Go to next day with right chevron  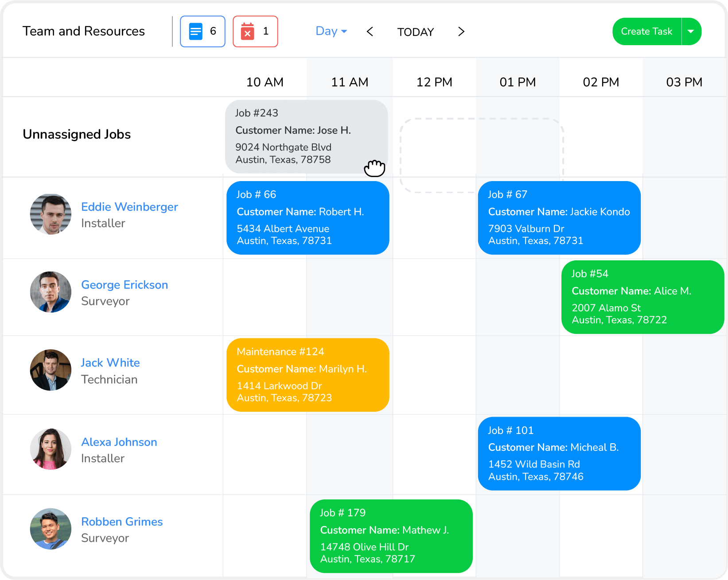pyautogui.click(x=461, y=31)
